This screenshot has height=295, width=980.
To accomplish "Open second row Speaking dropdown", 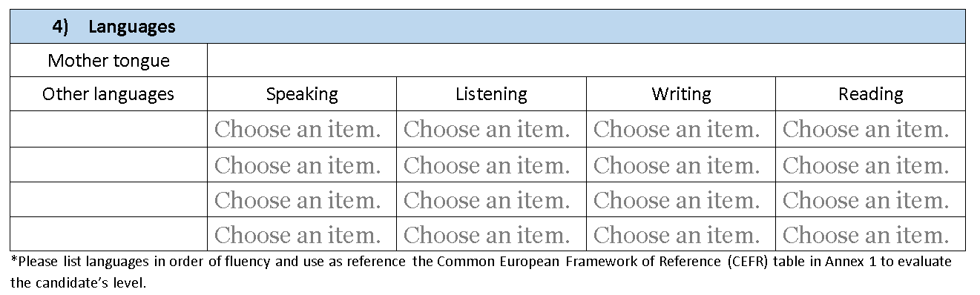I will 297,165.
